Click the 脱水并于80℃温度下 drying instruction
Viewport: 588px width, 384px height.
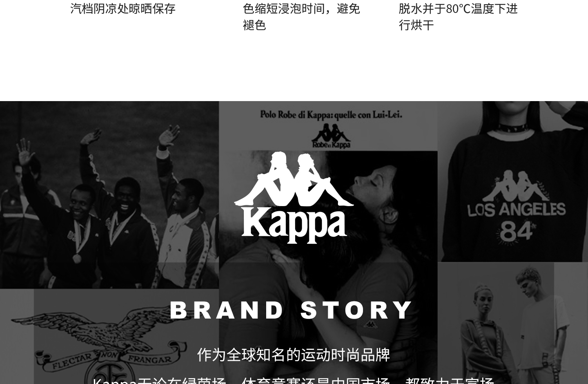point(458,16)
